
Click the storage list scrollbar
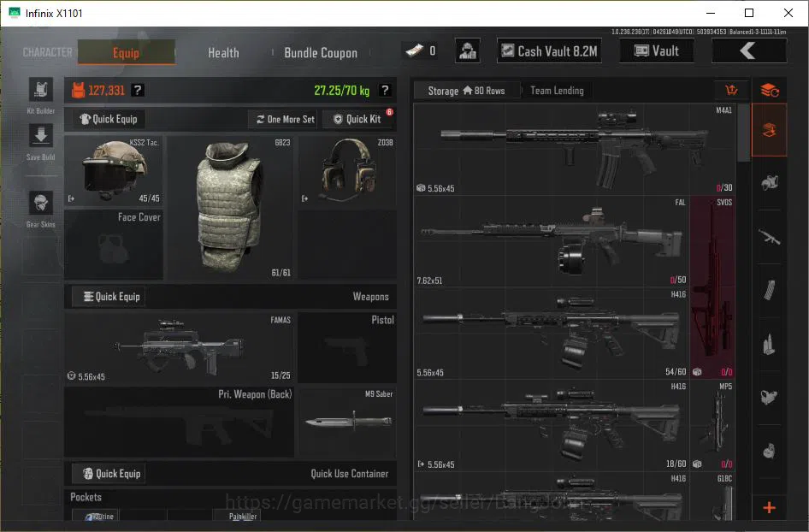[743, 133]
